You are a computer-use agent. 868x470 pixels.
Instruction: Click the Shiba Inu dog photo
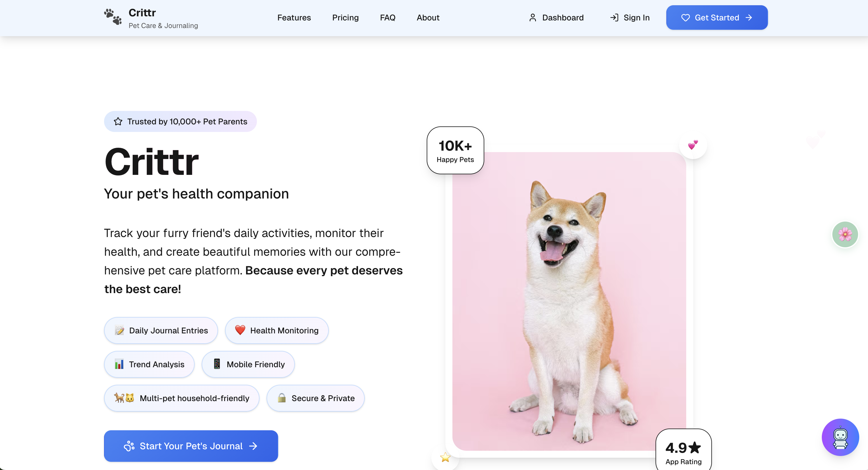pos(569,303)
